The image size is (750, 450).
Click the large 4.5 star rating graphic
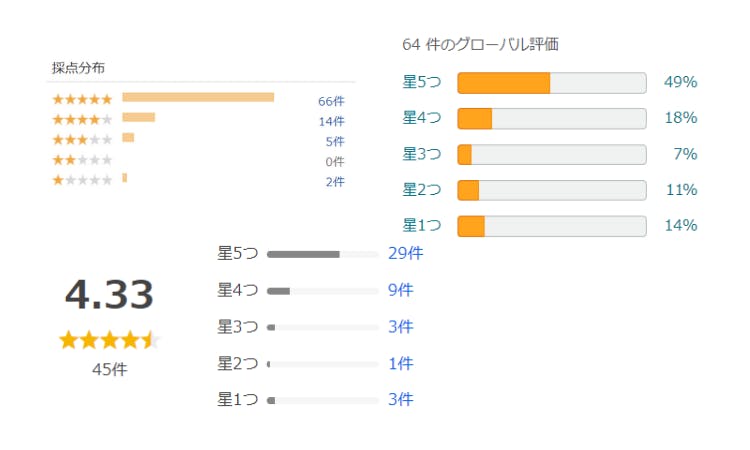pos(109,340)
